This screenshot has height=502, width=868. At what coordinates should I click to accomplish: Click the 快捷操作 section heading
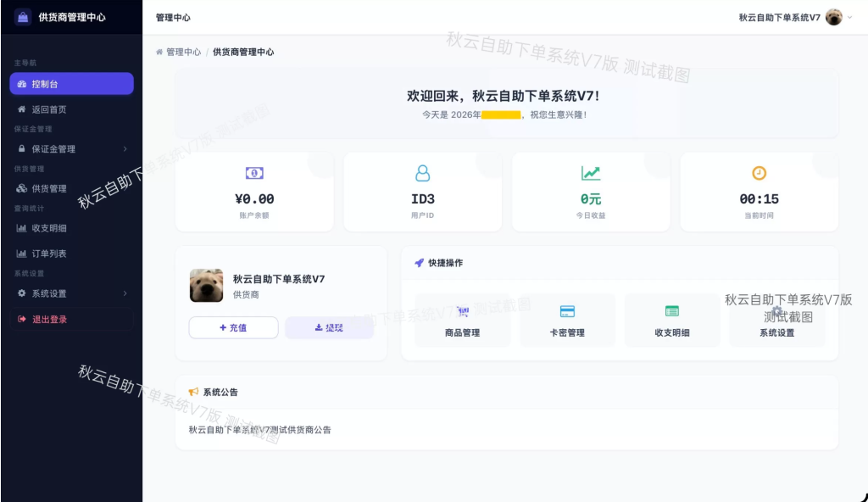446,263
